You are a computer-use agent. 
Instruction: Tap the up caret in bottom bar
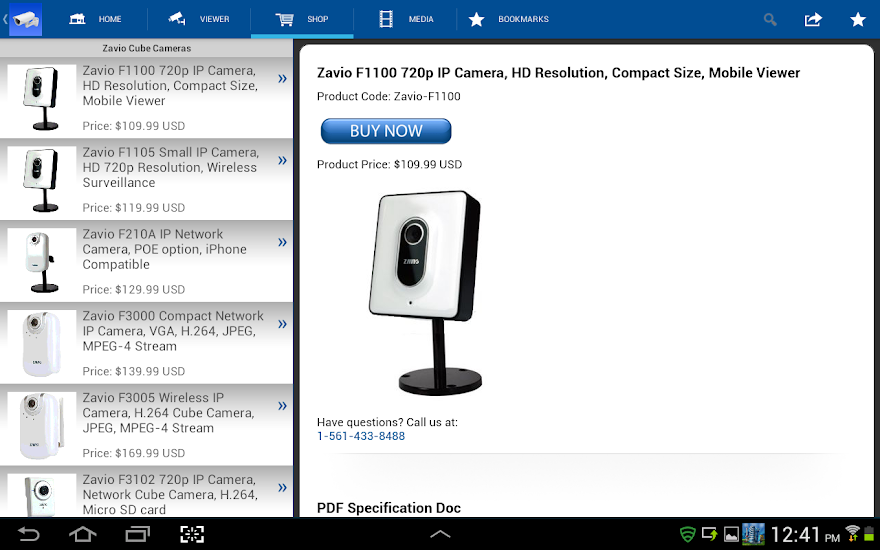click(x=440, y=534)
